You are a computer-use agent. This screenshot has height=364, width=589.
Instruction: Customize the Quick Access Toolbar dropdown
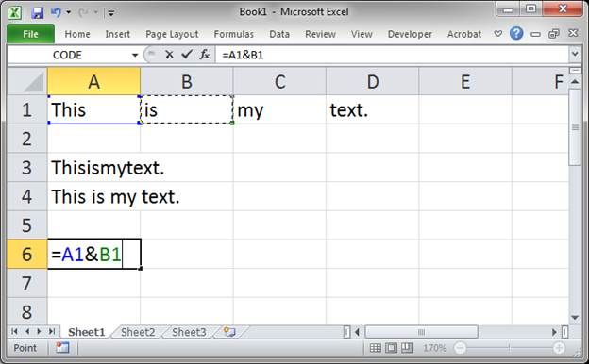pos(111,13)
